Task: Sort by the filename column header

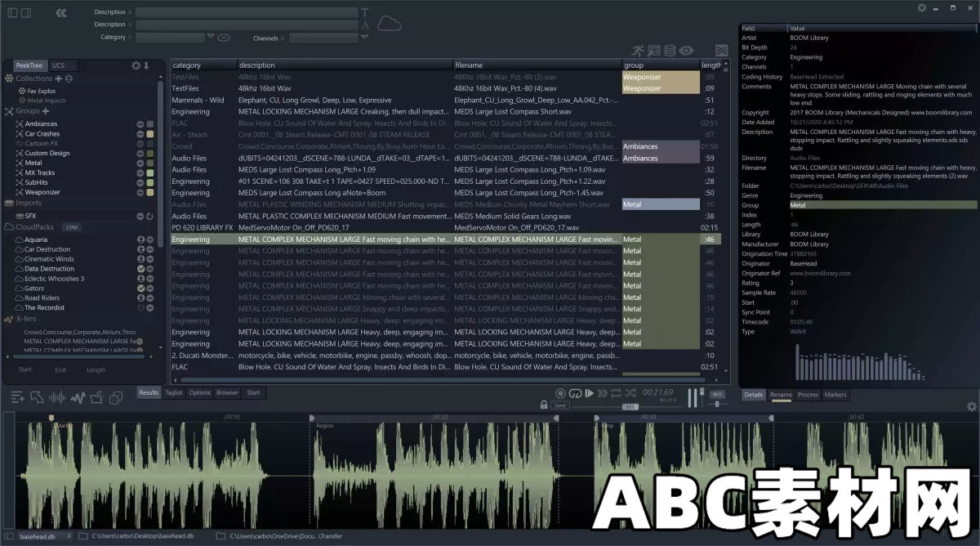Action: click(x=537, y=65)
